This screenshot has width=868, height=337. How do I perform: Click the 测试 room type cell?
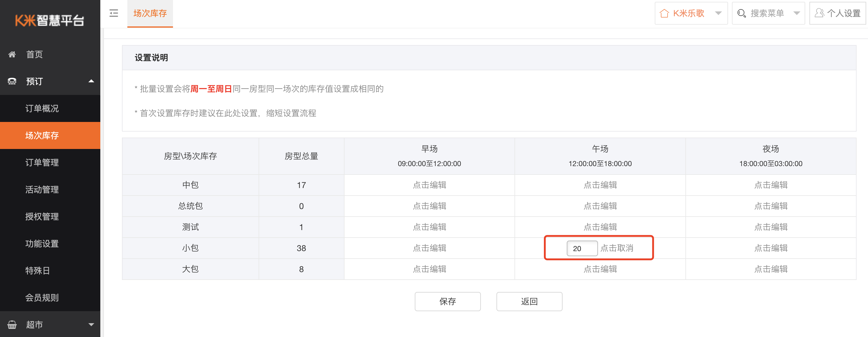(190, 227)
